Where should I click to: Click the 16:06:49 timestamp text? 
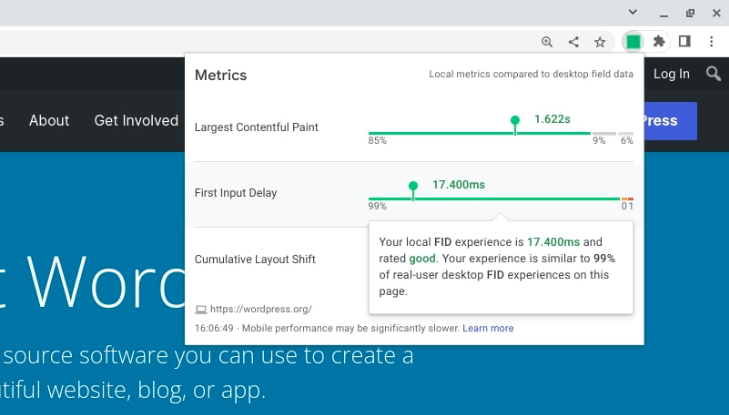[x=214, y=328]
